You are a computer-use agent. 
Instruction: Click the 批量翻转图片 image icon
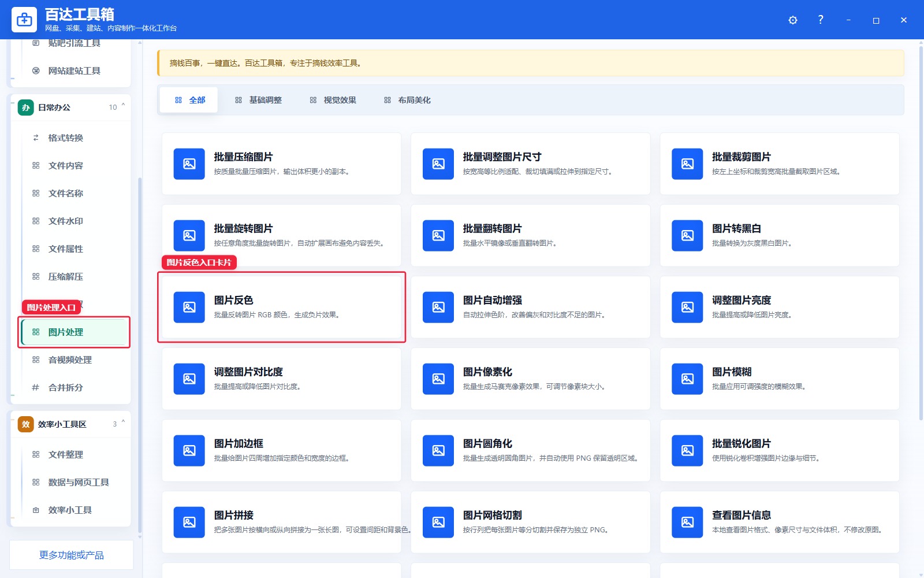point(438,235)
